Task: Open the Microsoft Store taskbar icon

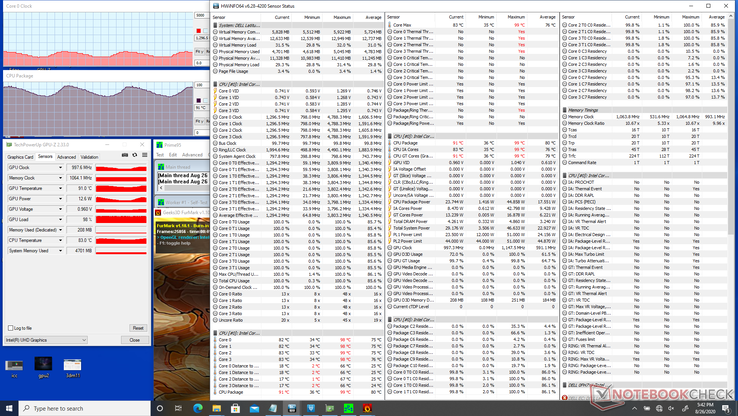Action: click(235, 408)
